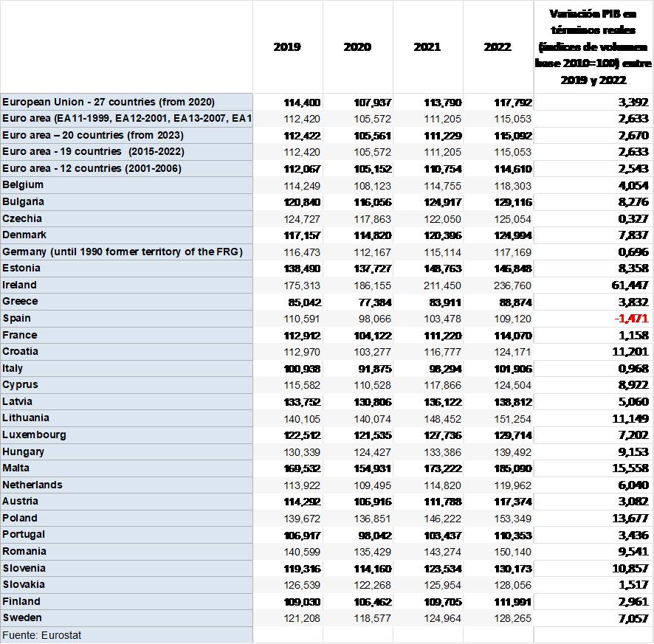654x644 pixels.
Task: Click the Spain row label
Action: pos(17,318)
